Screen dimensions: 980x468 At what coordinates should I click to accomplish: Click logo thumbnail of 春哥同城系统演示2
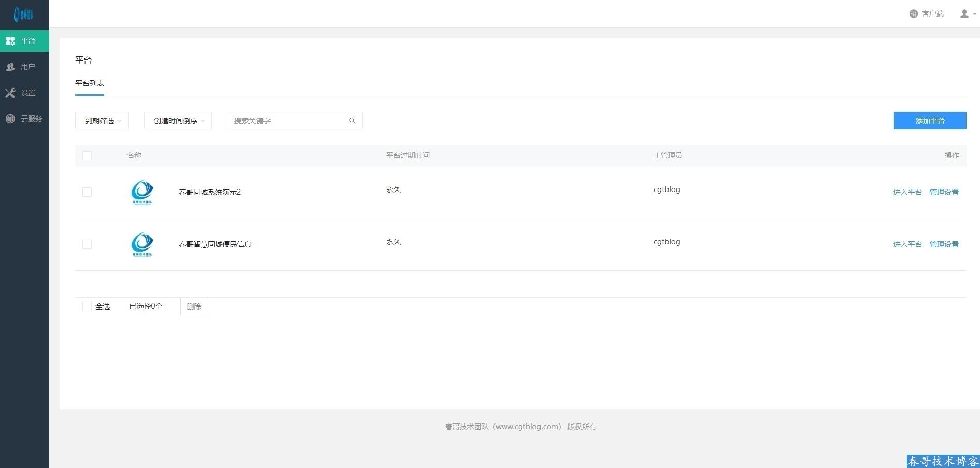tap(142, 192)
